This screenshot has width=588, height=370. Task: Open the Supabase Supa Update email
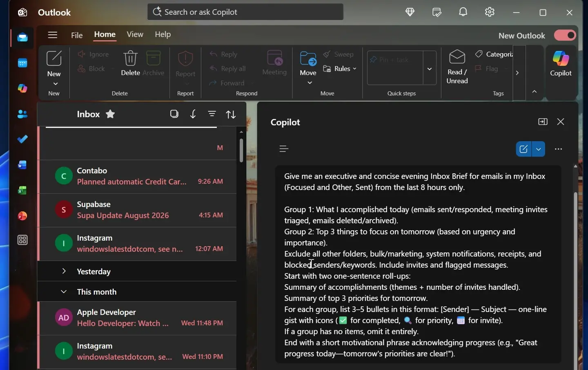tap(137, 210)
